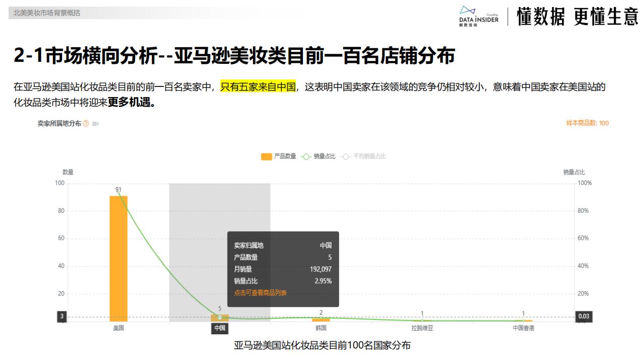Viewport: 644px width, 362px height.
Task: Click the highlighted 中国 x-axis label
Action: [219, 328]
